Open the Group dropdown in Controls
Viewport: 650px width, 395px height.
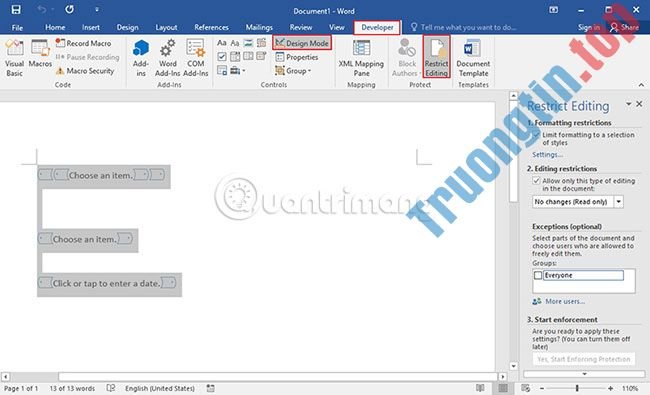[x=293, y=71]
